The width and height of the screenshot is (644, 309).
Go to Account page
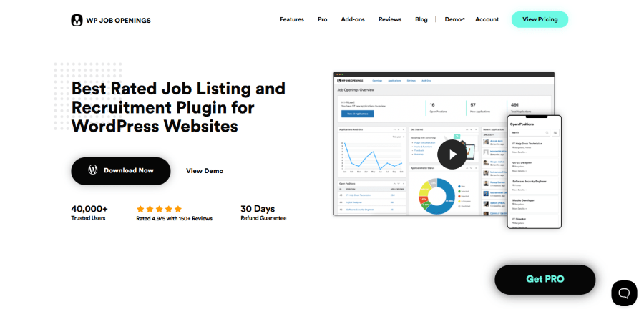pyautogui.click(x=487, y=19)
